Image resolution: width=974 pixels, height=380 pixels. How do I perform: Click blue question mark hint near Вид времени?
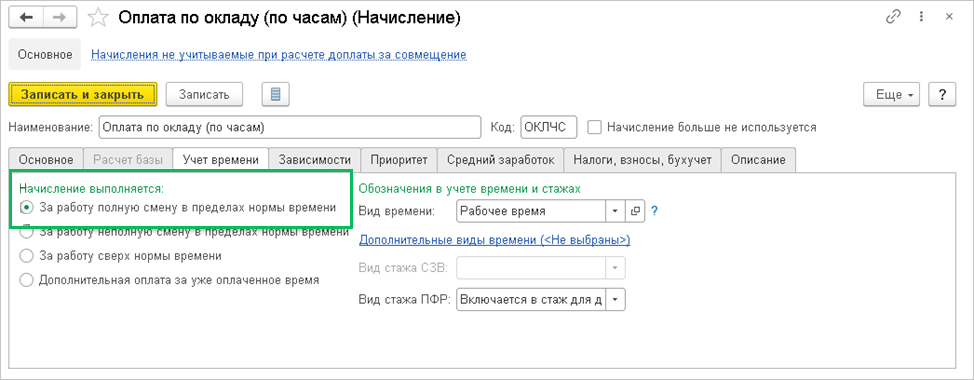tap(654, 211)
